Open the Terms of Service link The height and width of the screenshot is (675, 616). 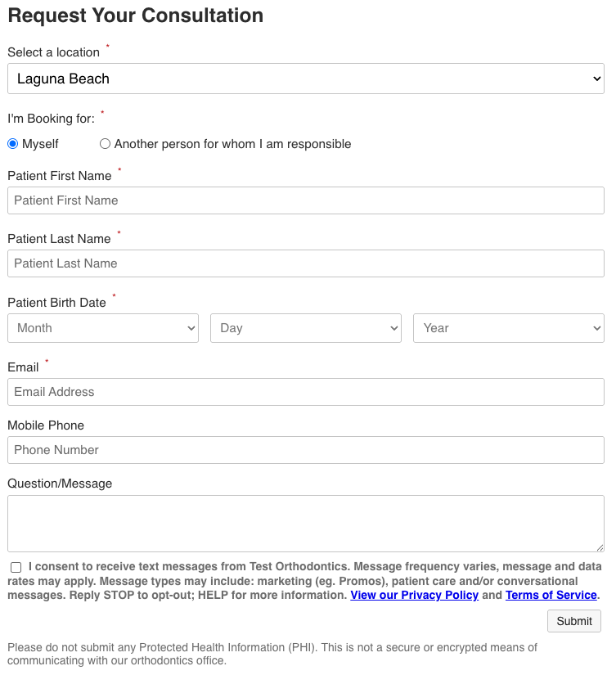point(551,595)
